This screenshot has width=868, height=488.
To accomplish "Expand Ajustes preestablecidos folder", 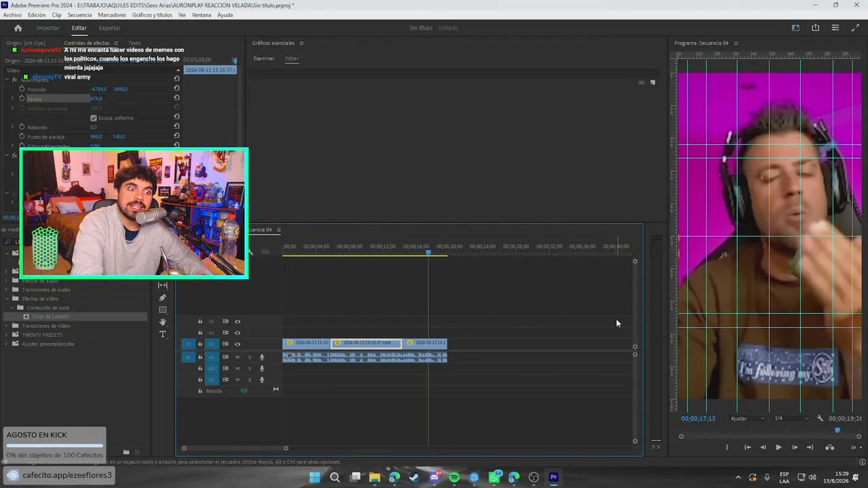I will [7, 344].
